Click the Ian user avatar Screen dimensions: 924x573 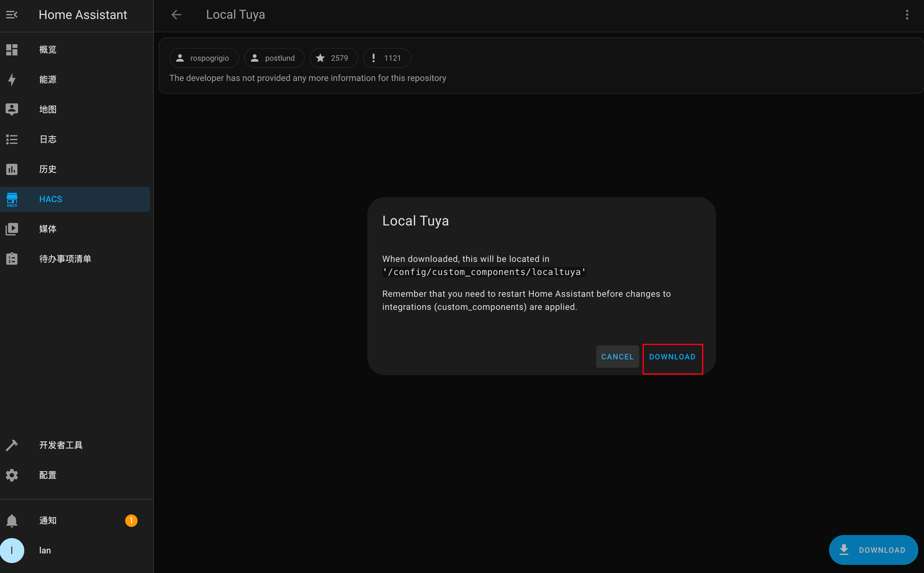point(12,550)
